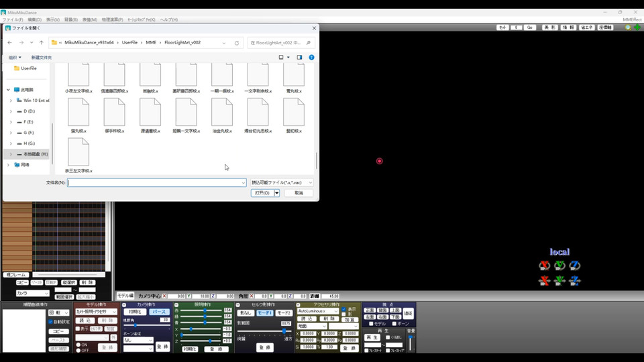Click the forward arrow in file dialog
This screenshot has height=362, width=644.
click(x=21, y=43)
